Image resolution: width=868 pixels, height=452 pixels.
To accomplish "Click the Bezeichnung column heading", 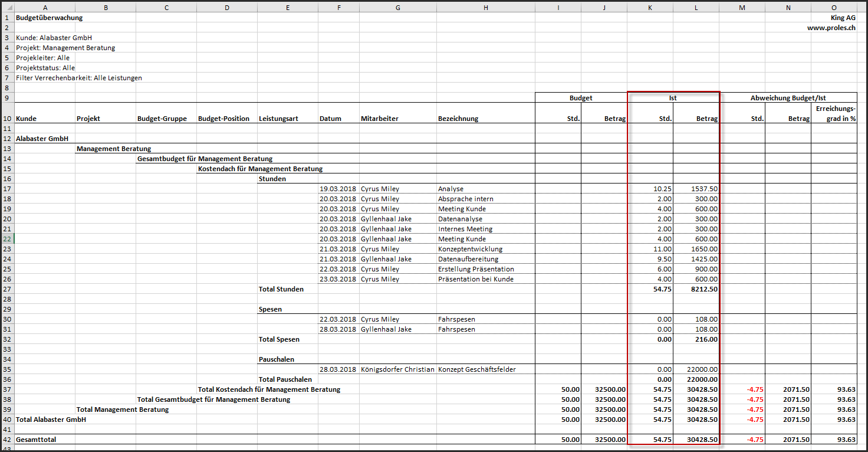I will (x=458, y=119).
